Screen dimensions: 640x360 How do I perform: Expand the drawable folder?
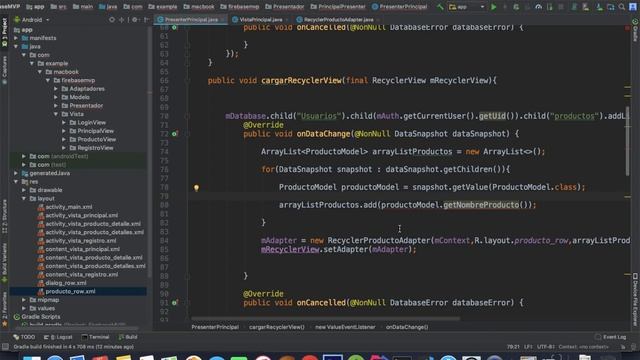pos(24,190)
